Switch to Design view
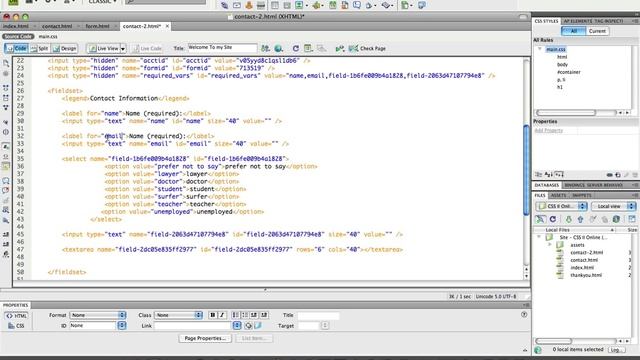640x360 pixels. pyautogui.click(x=64, y=49)
